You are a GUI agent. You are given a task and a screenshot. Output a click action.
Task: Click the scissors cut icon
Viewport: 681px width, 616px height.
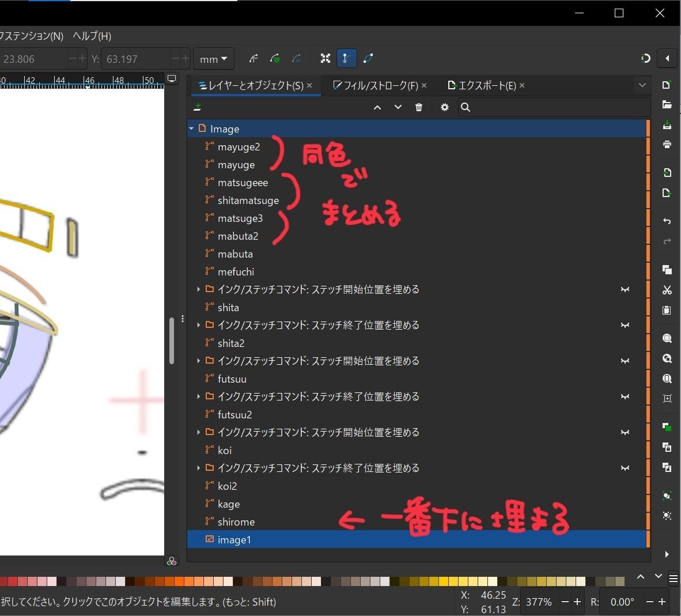pos(667,290)
